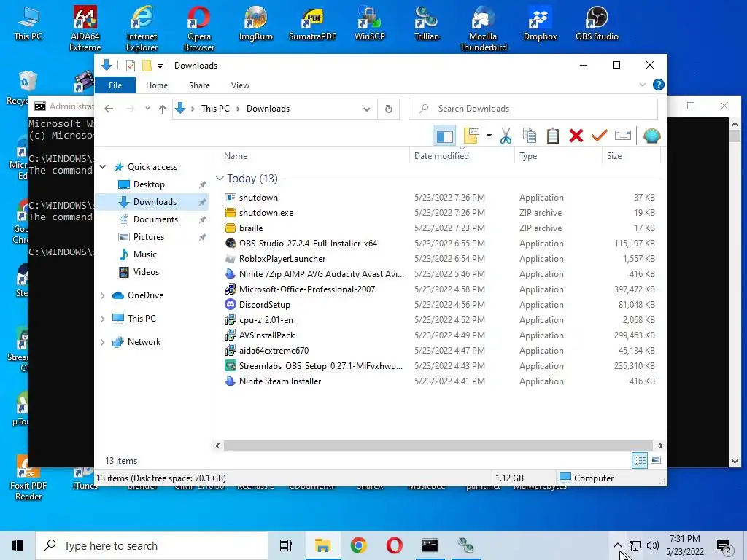The width and height of the screenshot is (747, 560).
Task: Open the Share ribbon tab
Action: (x=199, y=85)
